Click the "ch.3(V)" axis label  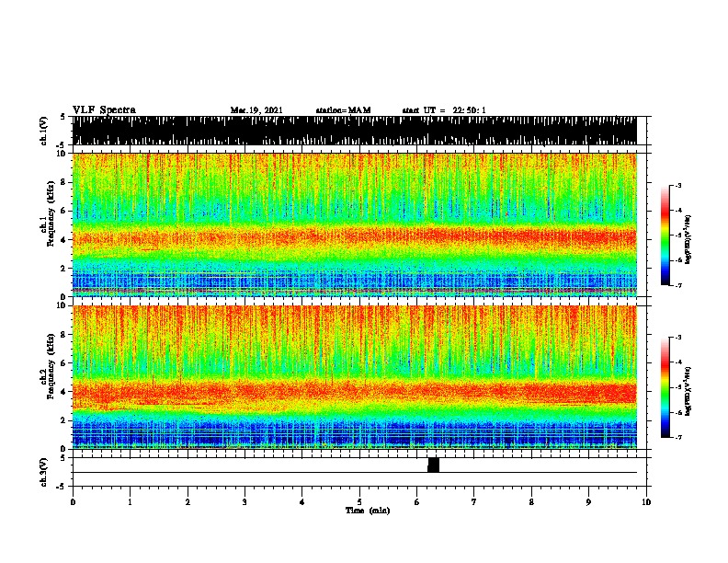click(x=43, y=472)
